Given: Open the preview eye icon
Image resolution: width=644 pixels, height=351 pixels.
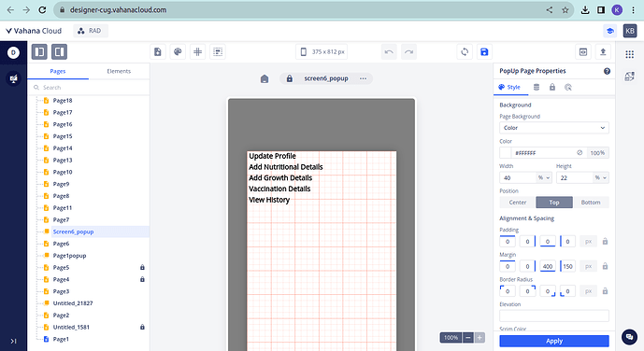Looking at the screenshot, I should [x=583, y=51].
